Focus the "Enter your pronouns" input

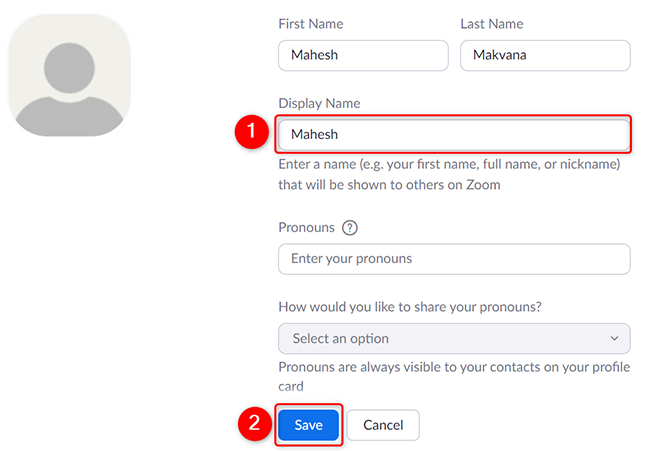coord(454,259)
